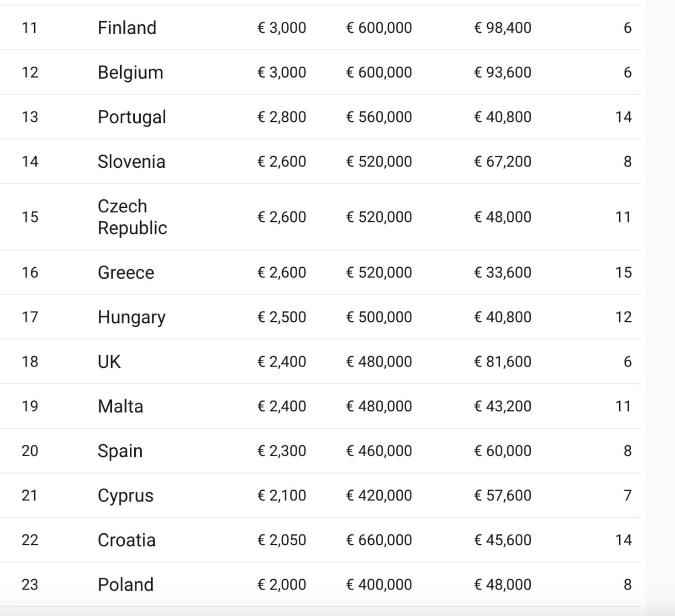Click the € 33,600 value
This screenshot has width=675, height=616.
(502, 273)
